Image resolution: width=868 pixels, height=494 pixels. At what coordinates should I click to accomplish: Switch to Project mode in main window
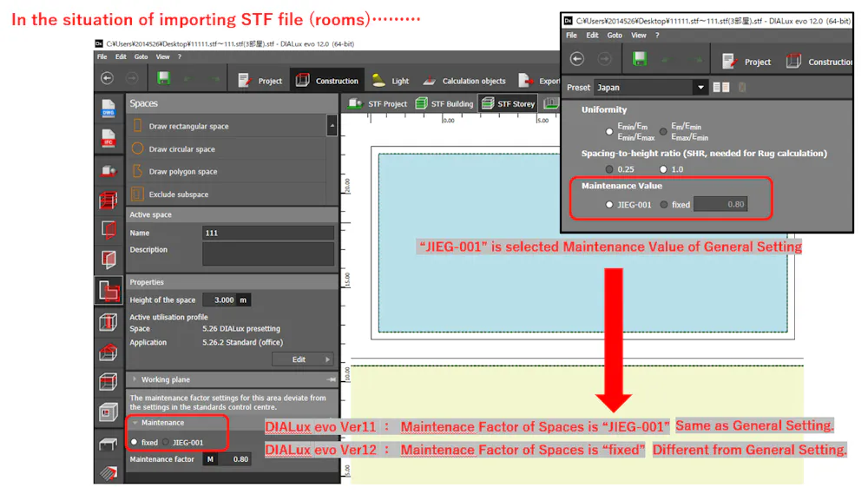point(260,81)
